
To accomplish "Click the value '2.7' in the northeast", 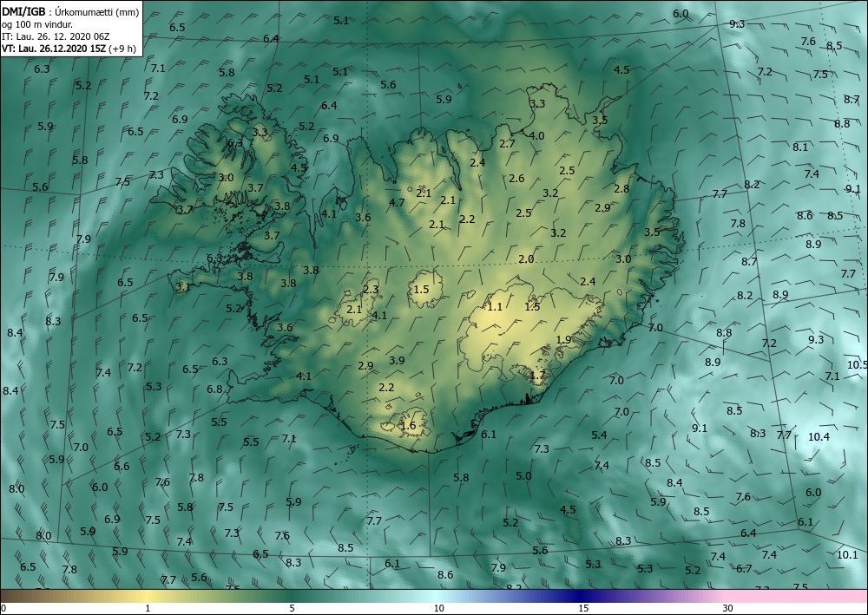I will click(x=507, y=143).
